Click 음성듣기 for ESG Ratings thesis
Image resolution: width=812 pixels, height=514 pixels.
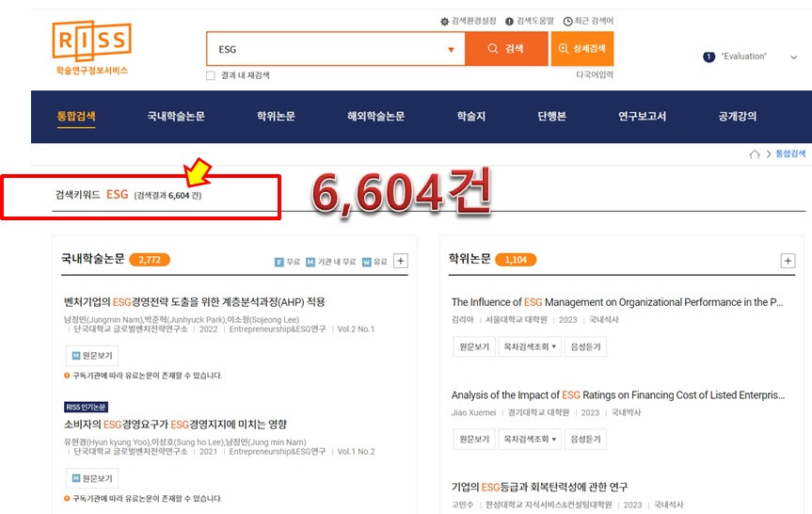585,440
